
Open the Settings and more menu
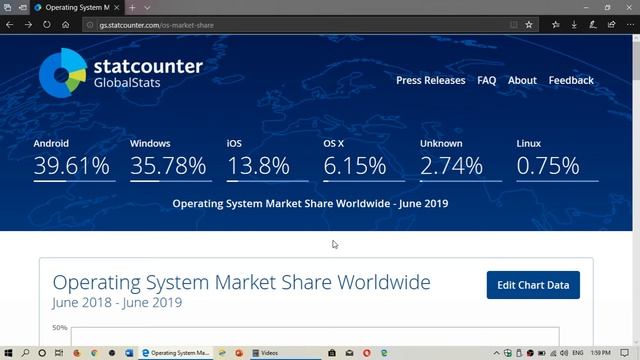[x=630, y=25]
